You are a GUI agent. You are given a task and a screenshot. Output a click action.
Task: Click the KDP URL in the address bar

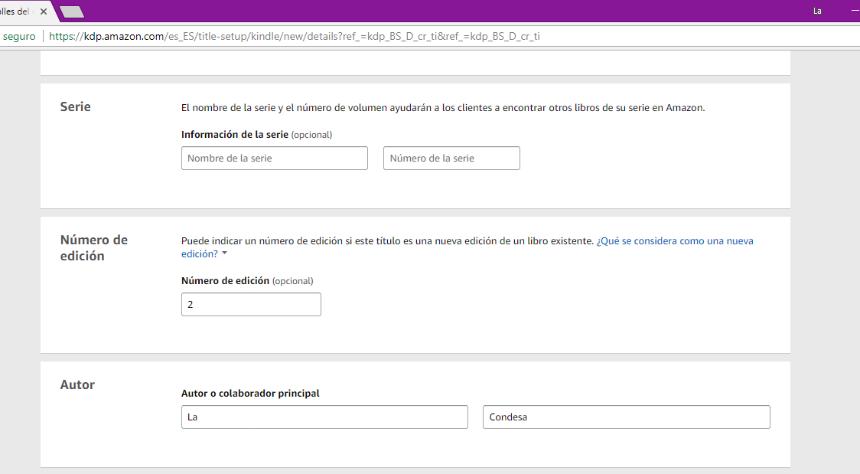295,36
